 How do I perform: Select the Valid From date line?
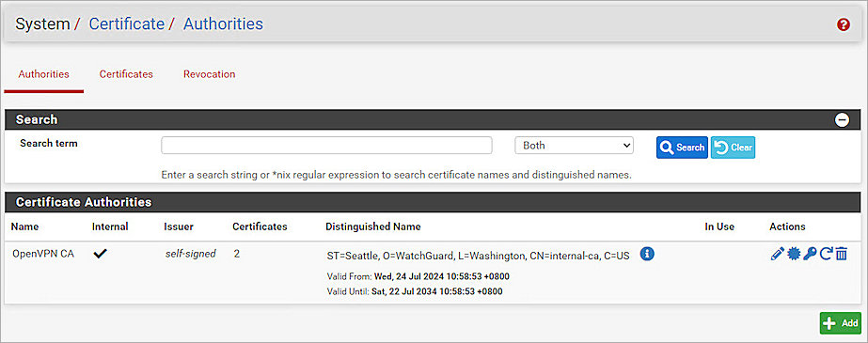pyautogui.click(x=418, y=276)
